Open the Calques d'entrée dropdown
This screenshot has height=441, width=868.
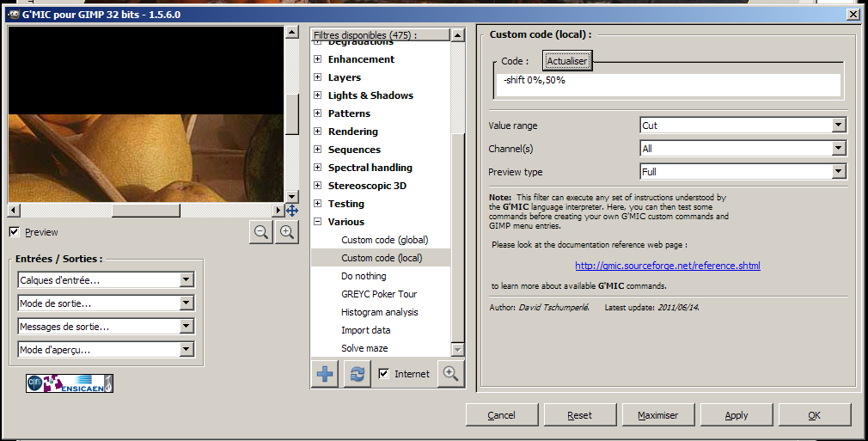(x=106, y=279)
